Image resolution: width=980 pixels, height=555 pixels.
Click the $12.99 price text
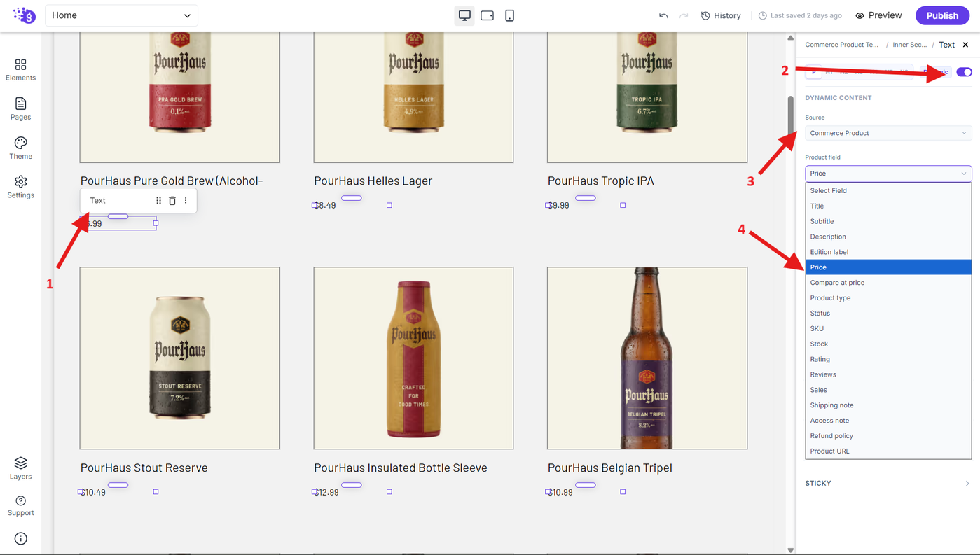pyautogui.click(x=327, y=492)
